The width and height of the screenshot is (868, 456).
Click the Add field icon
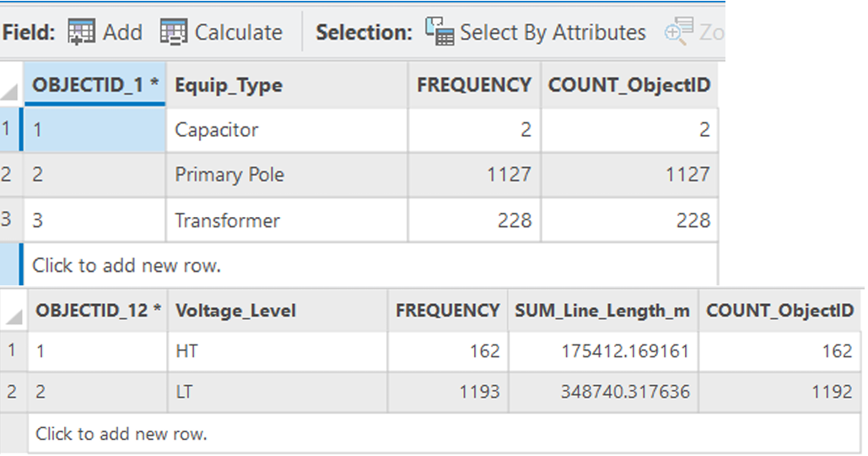[81, 32]
